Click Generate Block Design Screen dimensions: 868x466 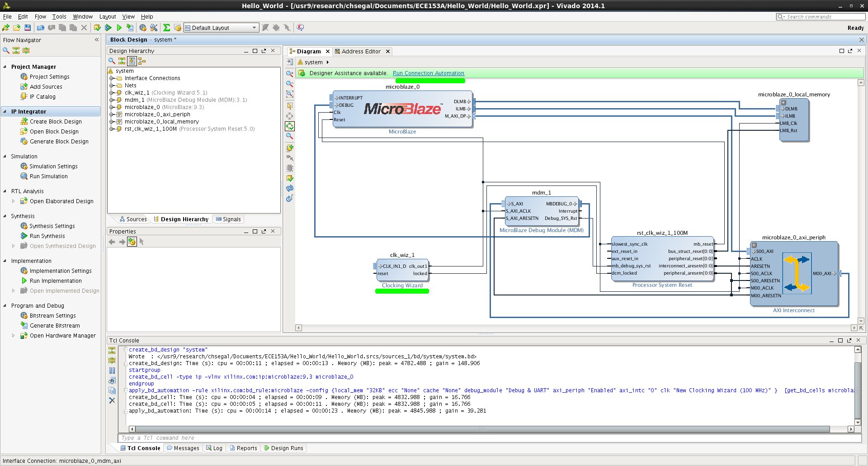(59, 142)
